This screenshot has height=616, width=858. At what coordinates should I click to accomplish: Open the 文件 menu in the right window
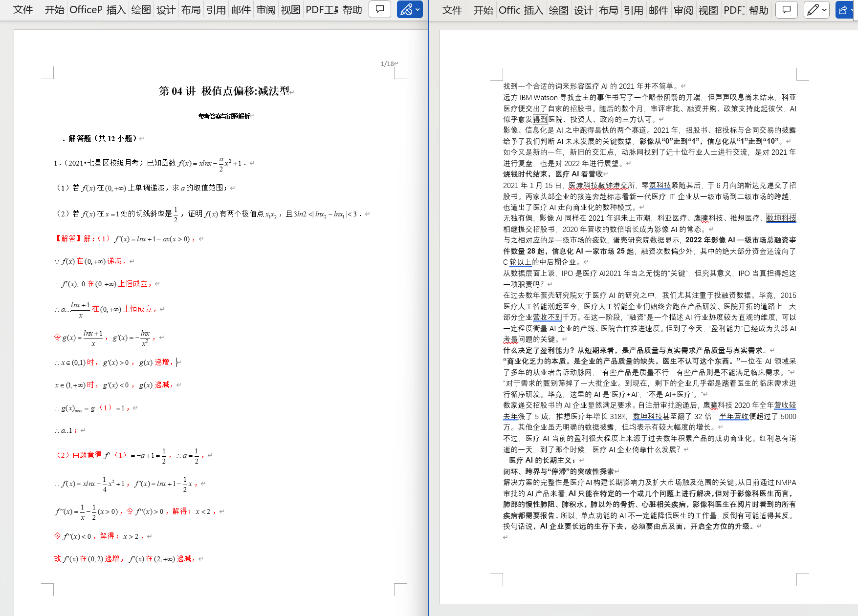click(x=452, y=9)
